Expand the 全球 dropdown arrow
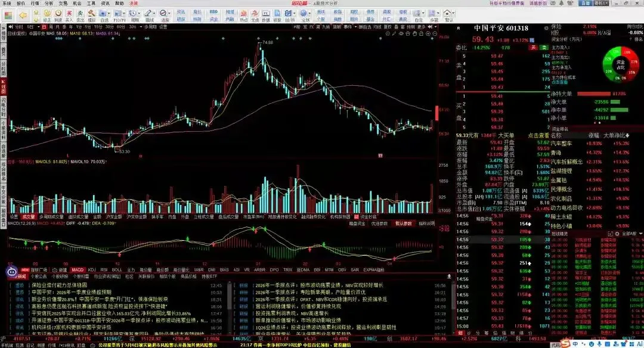644x348 pixels. coord(309,14)
